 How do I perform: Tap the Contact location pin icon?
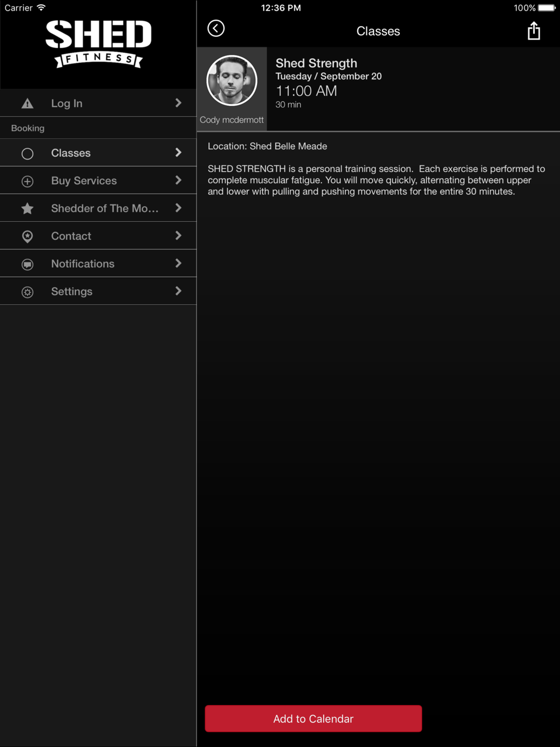click(27, 236)
